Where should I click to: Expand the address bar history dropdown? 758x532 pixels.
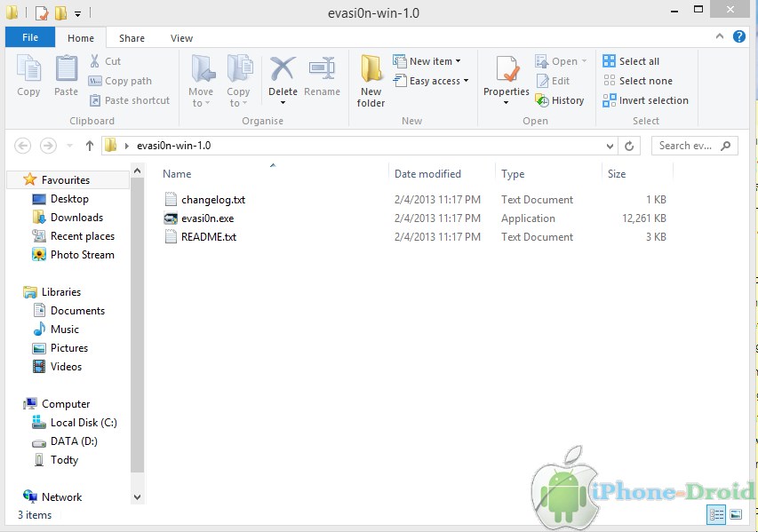point(610,146)
